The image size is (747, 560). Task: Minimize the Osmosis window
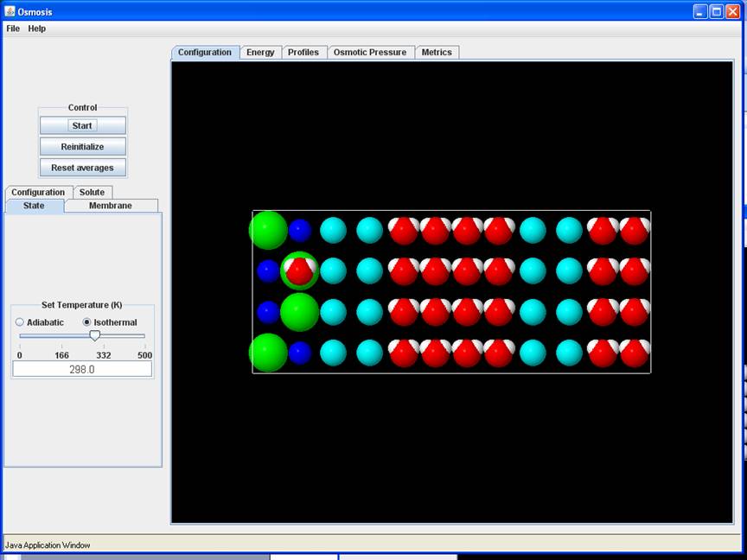(x=700, y=11)
